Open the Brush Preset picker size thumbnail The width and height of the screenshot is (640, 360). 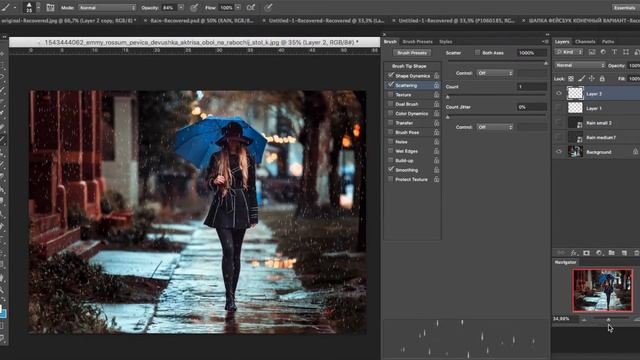[29, 7]
